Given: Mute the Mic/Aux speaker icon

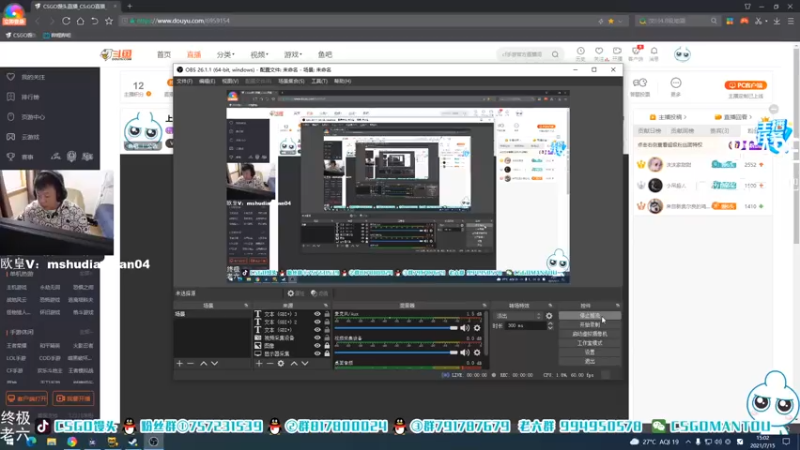Looking at the screenshot, I should click(465, 328).
